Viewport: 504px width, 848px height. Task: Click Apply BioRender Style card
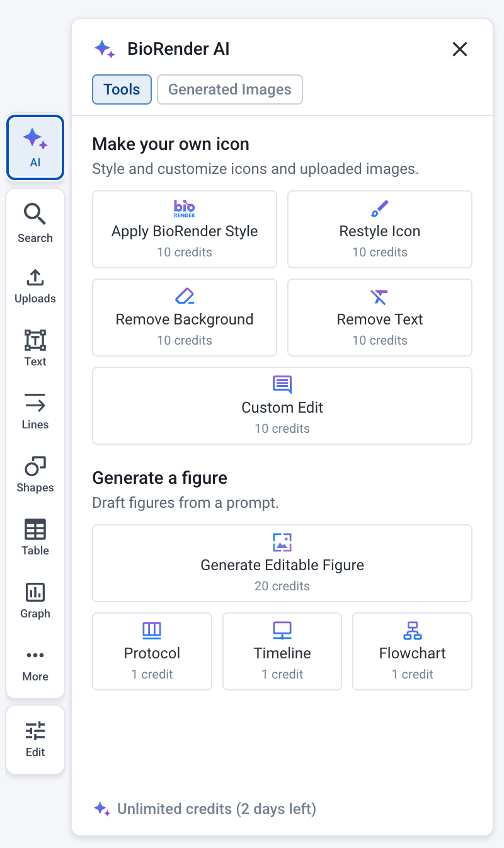[185, 229]
